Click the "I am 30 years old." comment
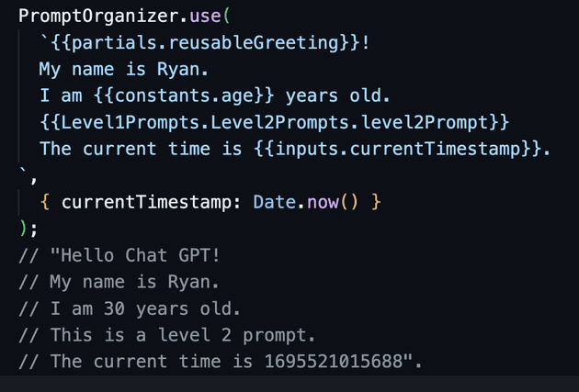The height and width of the screenshot is (392, 579). [130, 308]
